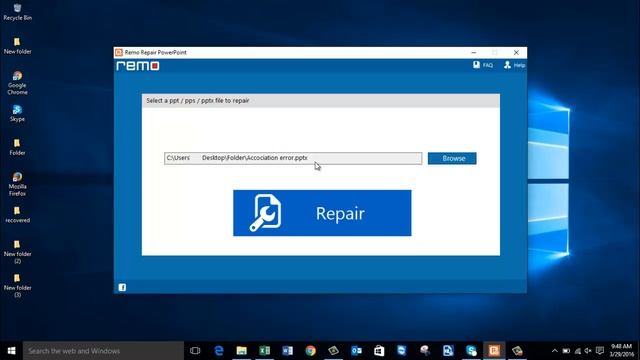Open Skype from the taskbar

tap(471, 351)
